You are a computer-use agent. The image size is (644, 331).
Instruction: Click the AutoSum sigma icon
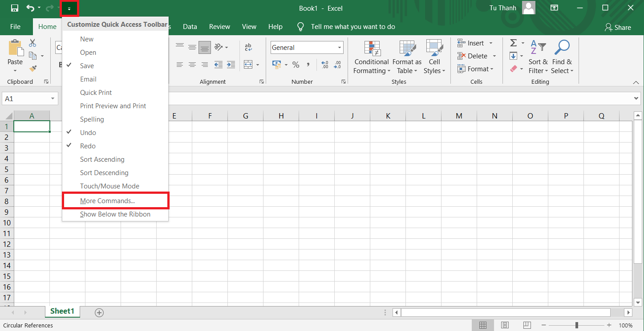[x=513, y=43]
